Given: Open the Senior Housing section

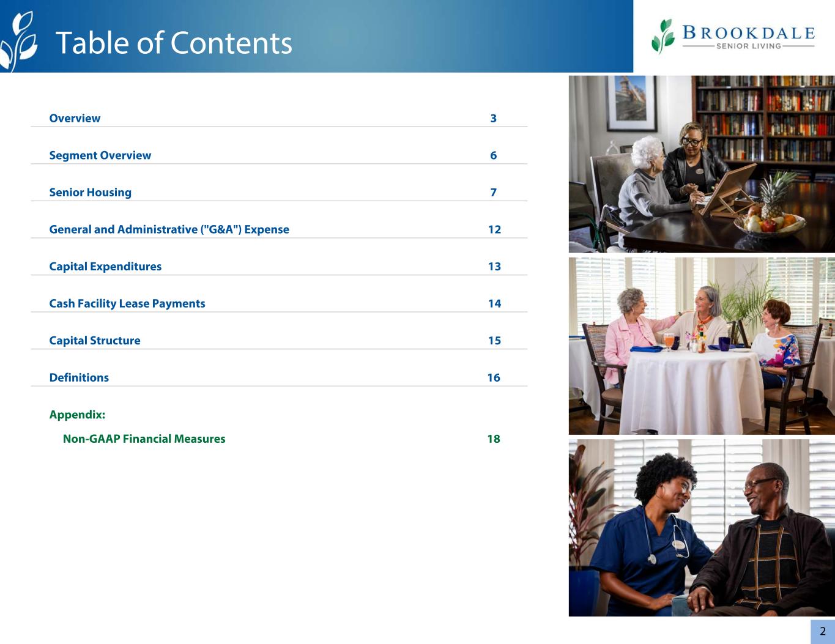Looking at the screenshot, I should (90, 192).
